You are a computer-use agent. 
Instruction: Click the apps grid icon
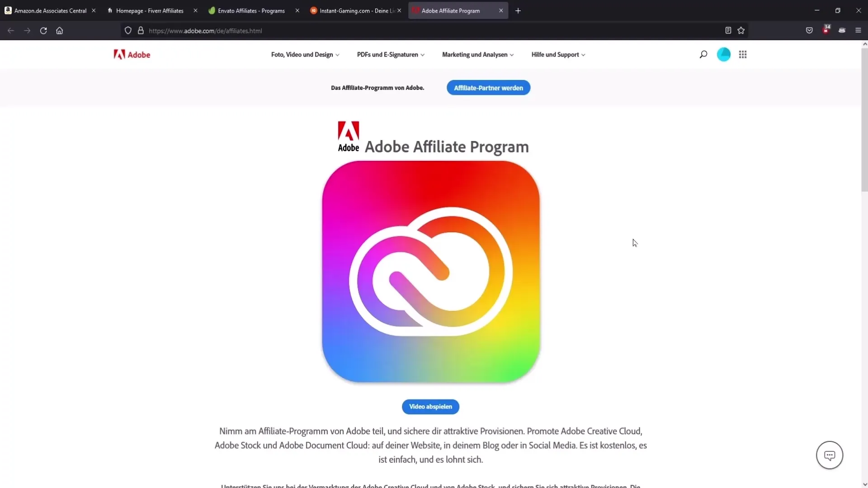743,54
